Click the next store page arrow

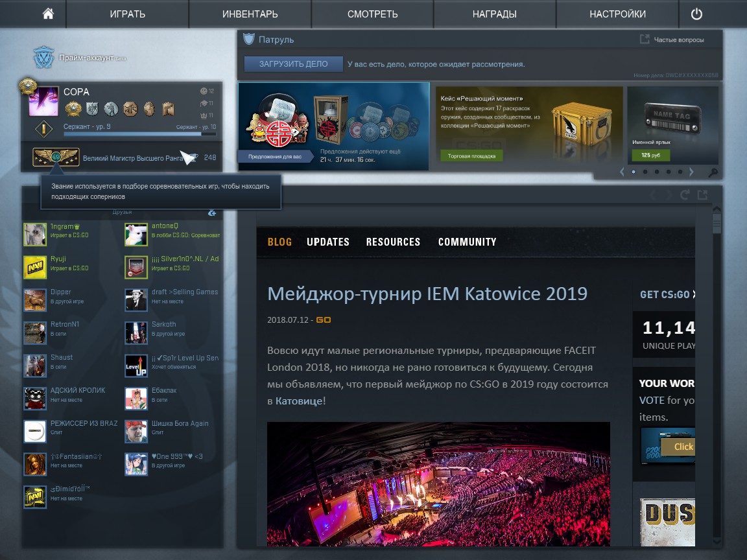tap(691, 172)
